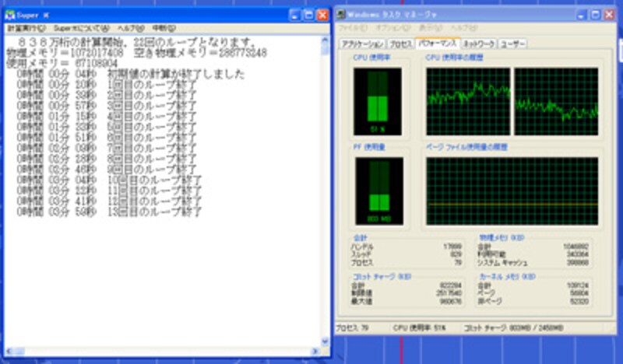Select the ユーザー tab
This screenshot has width=623, height=364.
[512, 44]
